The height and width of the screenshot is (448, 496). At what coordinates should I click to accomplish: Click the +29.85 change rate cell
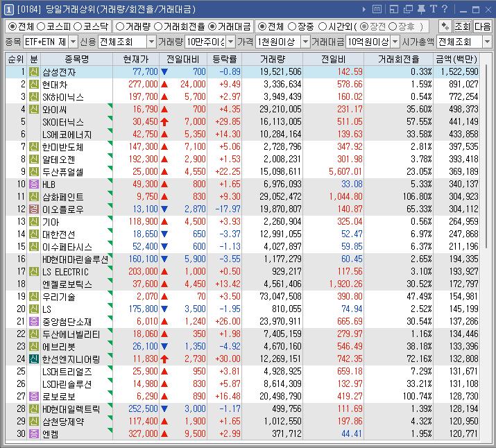tap(228, 122)
